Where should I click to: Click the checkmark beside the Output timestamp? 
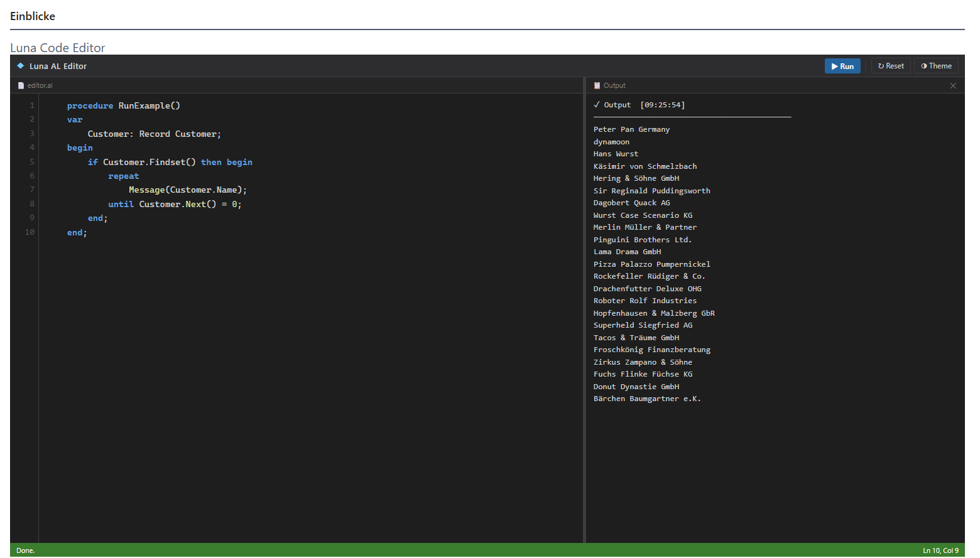pyautogui.click(x=597, y=104)
